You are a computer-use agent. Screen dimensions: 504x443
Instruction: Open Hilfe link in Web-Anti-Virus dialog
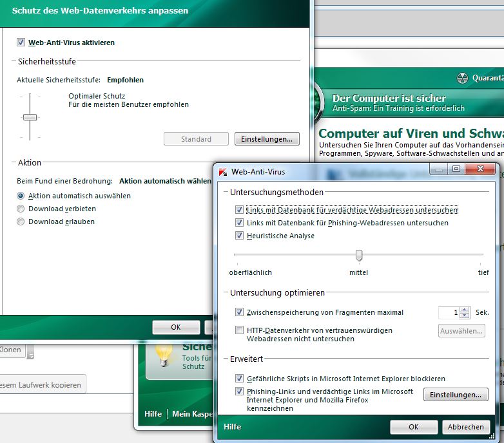click(233, 427)
